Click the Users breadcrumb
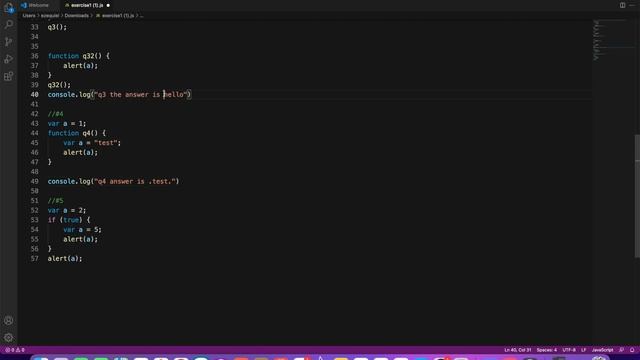This screenshot has height=360, width=640. (x=29, y=16)
